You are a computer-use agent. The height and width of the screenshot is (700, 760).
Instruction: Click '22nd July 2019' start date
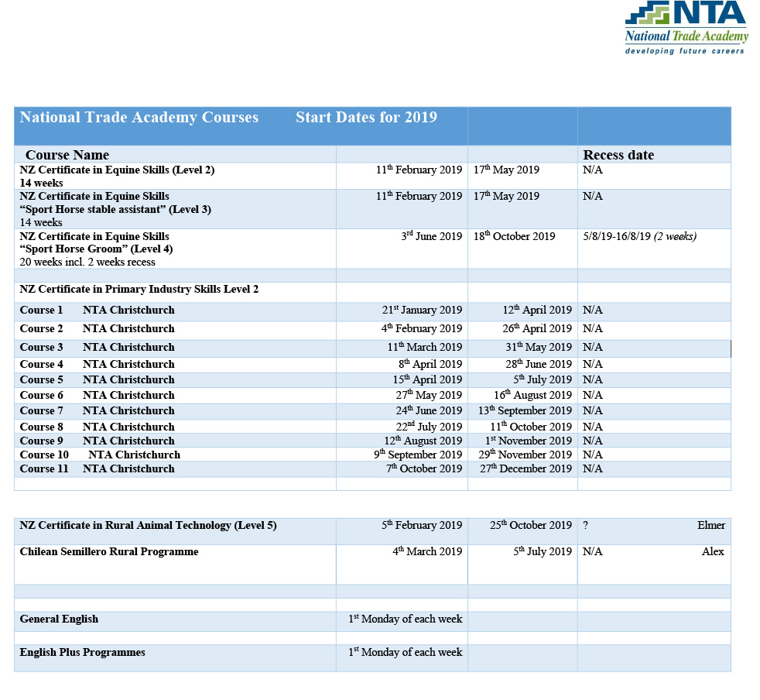point(429,427)
